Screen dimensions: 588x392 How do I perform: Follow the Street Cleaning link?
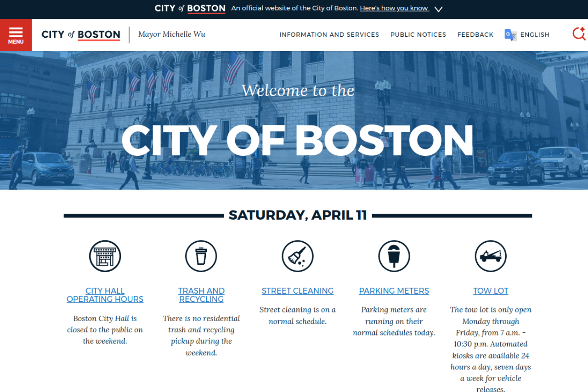tap(298, 291)
